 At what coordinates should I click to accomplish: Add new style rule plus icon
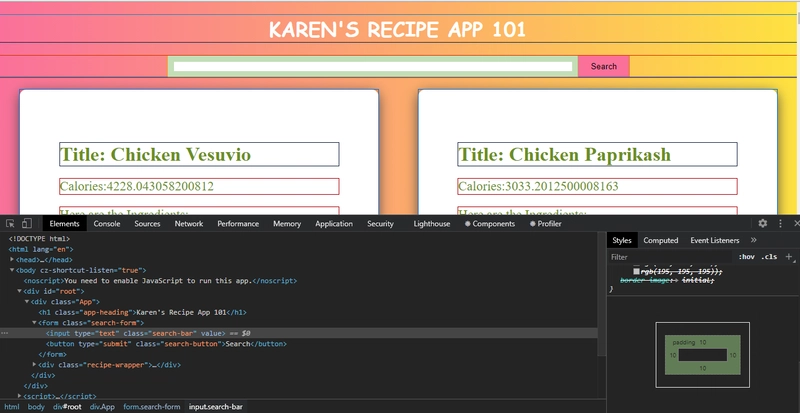click(x=789, y=257)
